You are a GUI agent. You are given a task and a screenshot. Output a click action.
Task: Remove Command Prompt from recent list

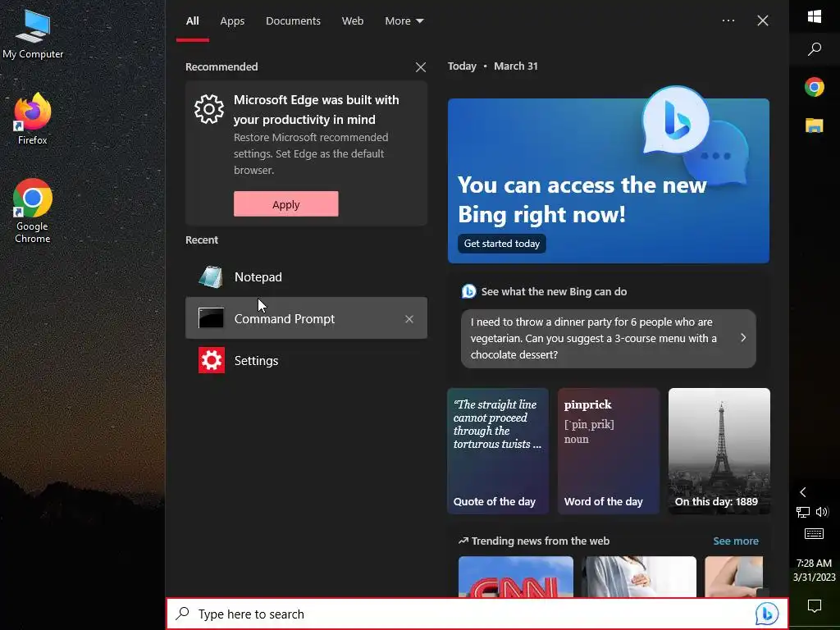409,319
